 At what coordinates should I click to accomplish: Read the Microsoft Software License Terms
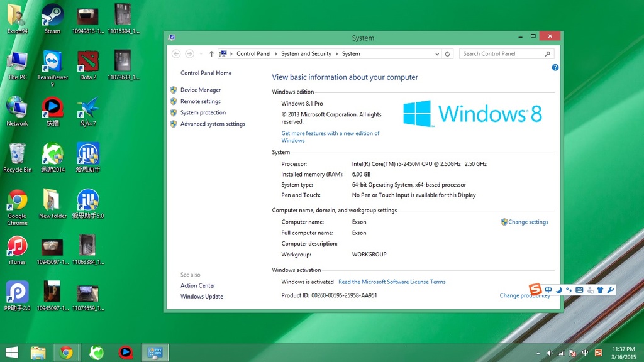pyautogui.click(x=392, y=282)
